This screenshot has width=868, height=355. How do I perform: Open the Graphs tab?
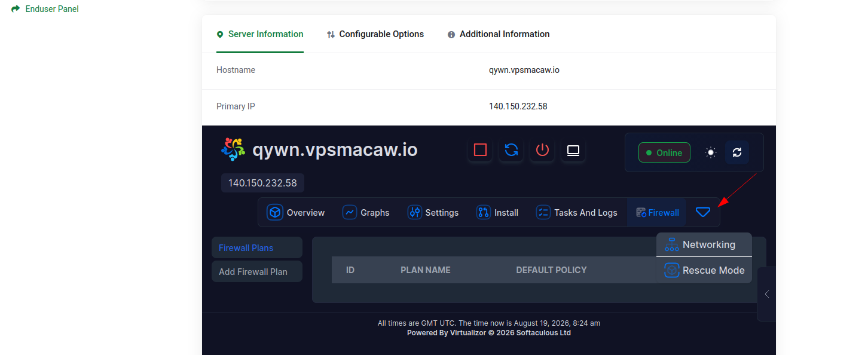tap(366, 212)
